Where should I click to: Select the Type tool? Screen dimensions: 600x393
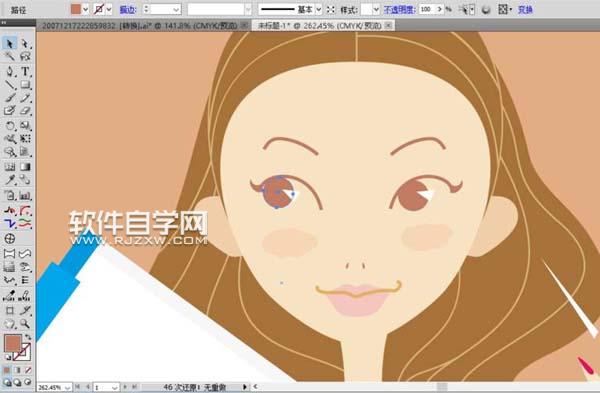point(25,71)
